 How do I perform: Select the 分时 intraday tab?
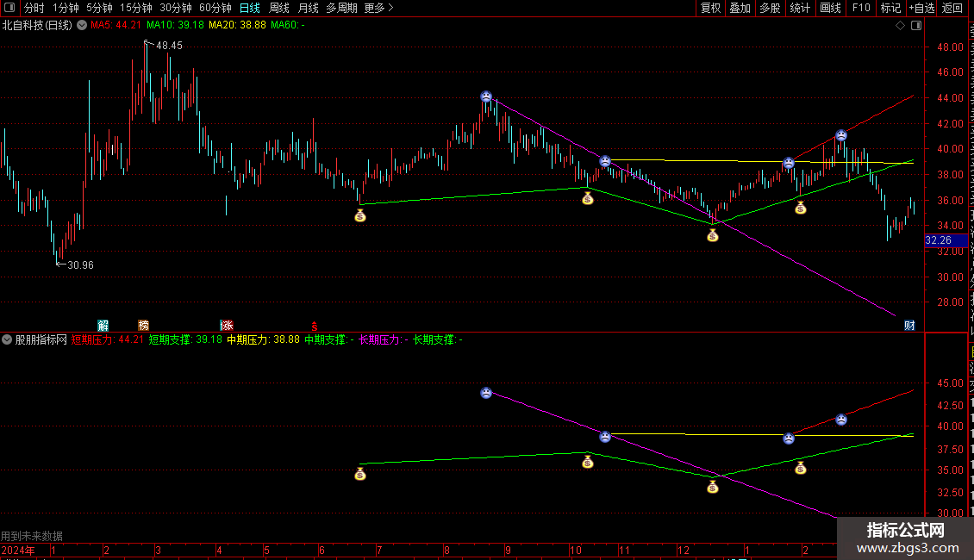pyautogui.click(x=34, y=8)
